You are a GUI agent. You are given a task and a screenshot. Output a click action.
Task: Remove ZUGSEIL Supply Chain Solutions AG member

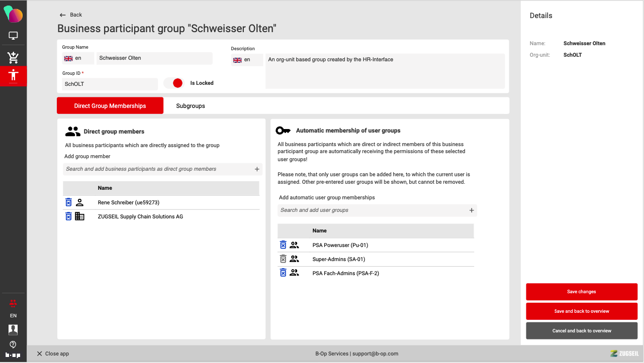pos(68,216)
